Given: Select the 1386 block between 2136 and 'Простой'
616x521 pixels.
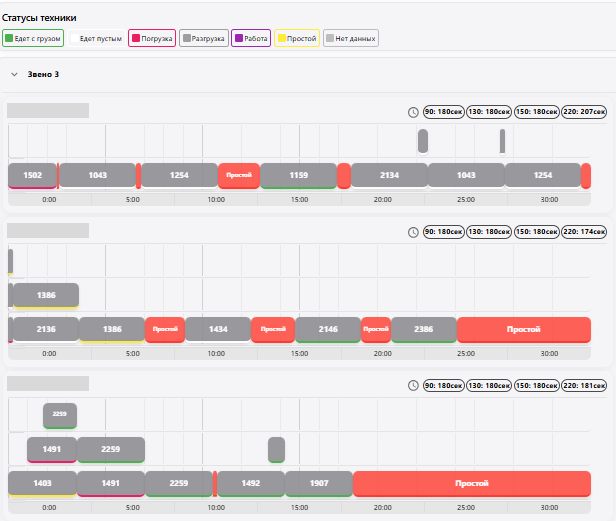Looking at the screenshot, I should [112, 329].
